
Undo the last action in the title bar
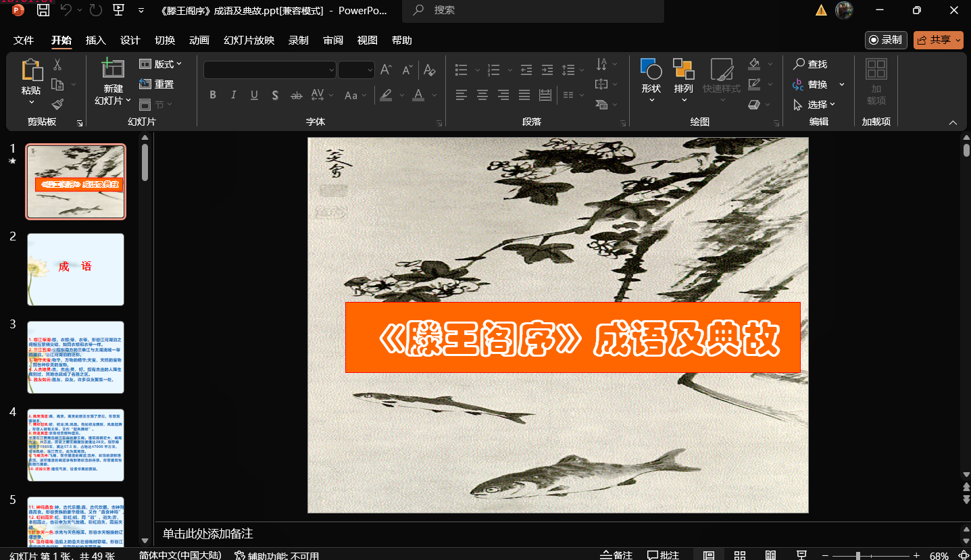(66, 10)
